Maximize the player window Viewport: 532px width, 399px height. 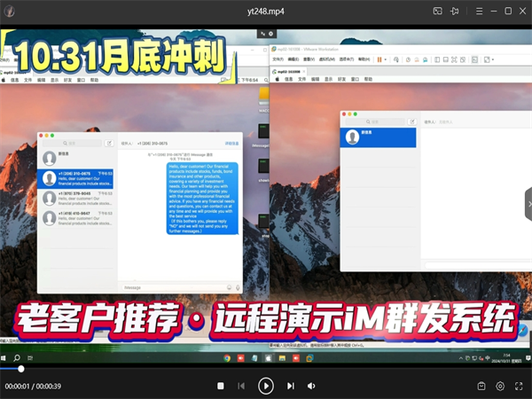click(507, 11)
